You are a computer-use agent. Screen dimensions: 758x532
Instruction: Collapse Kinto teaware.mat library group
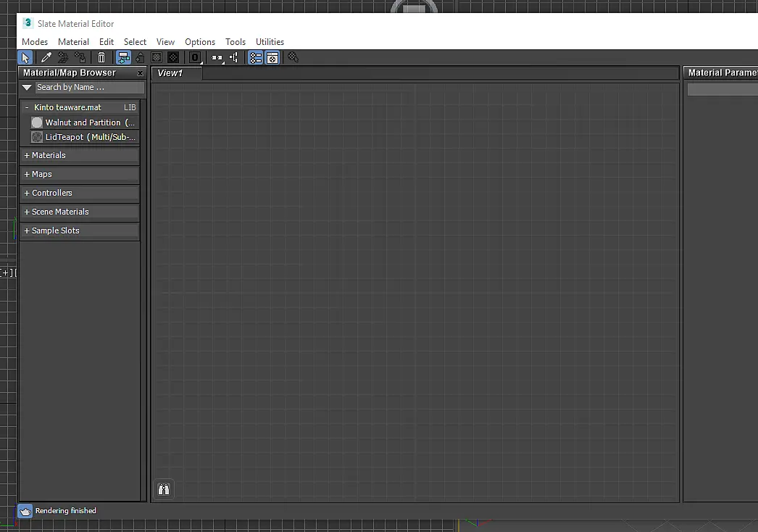(x=27, y=107)
